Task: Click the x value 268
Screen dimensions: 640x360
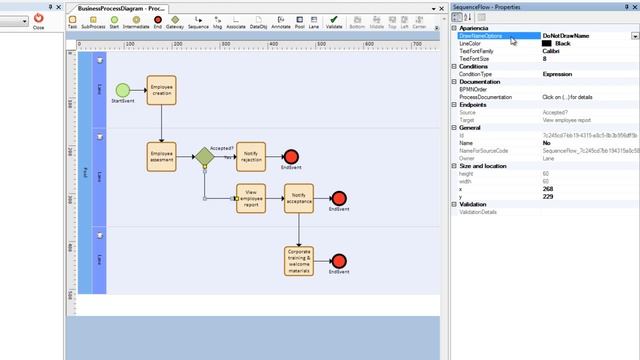Action: (548, 189)
